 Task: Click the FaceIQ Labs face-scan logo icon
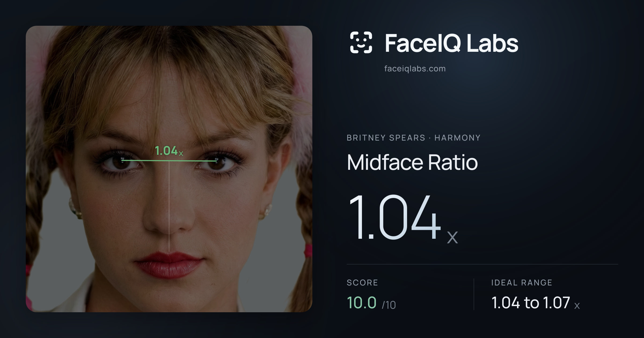361,42
